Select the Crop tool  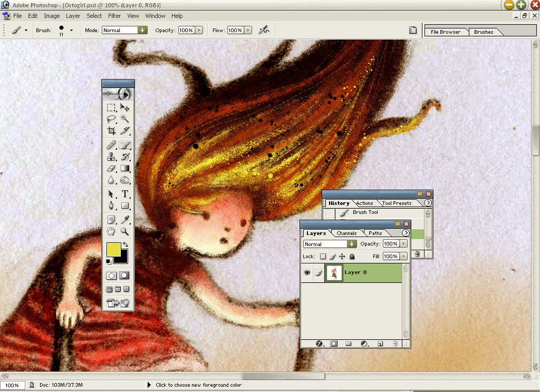pos(111,131)
